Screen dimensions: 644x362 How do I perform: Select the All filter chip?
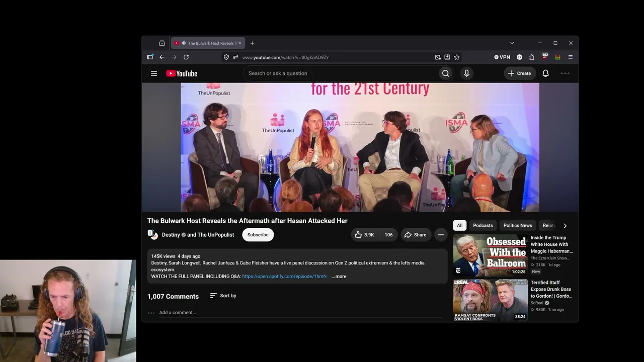coord(460,226)
